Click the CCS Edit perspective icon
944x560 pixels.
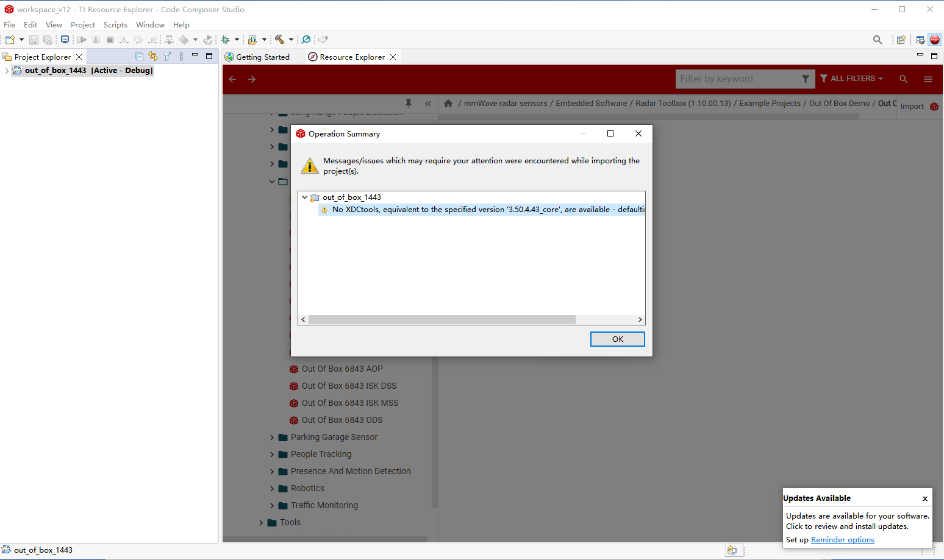[920, 40]
